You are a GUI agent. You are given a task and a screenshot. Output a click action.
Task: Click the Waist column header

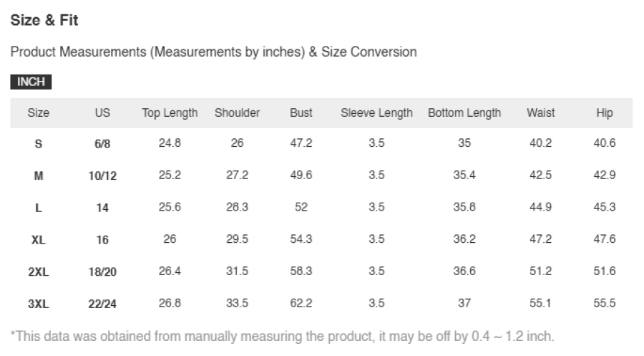coord(540,112)
